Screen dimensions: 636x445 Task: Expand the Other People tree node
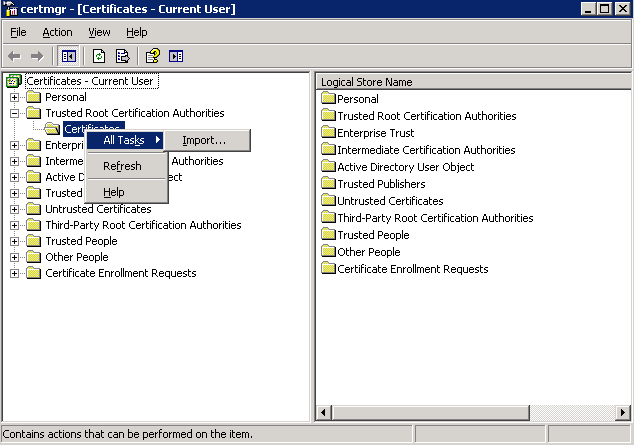tap(14, 257)
